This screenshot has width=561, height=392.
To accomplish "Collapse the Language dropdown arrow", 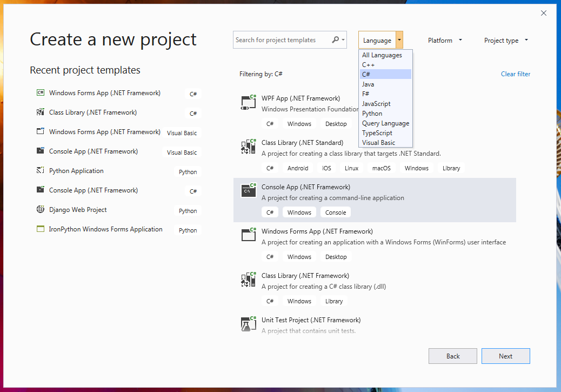I will tap(399, 39).
